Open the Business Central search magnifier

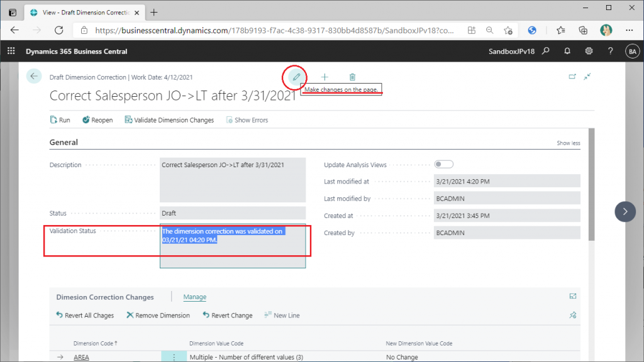(546, 52)
